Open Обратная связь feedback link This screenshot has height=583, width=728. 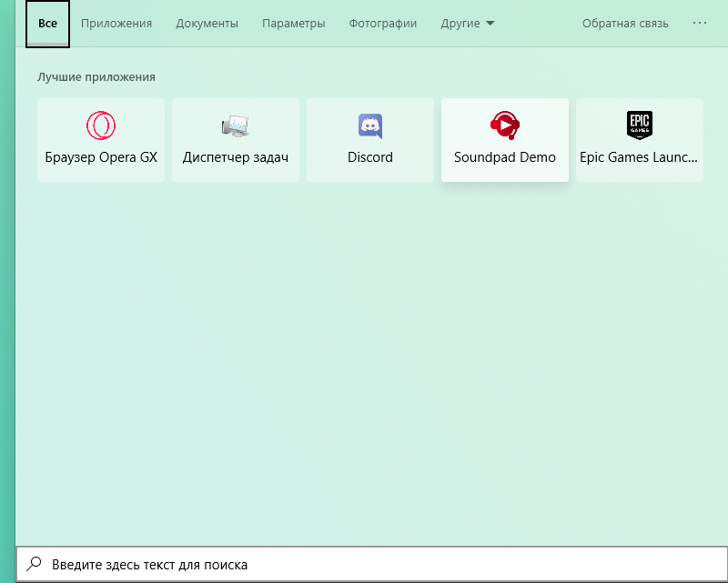pyautogui.click(x=625, y=24)
